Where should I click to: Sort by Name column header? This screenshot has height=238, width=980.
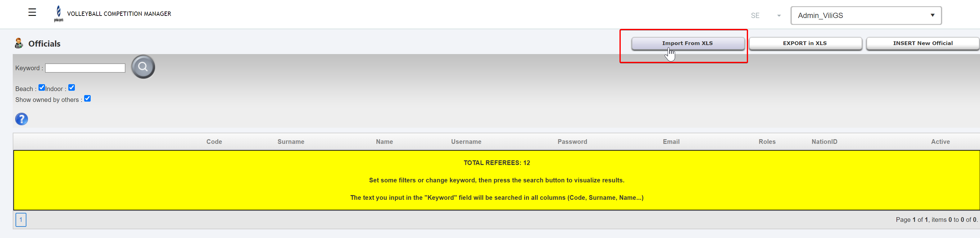(x=384, y=142)
